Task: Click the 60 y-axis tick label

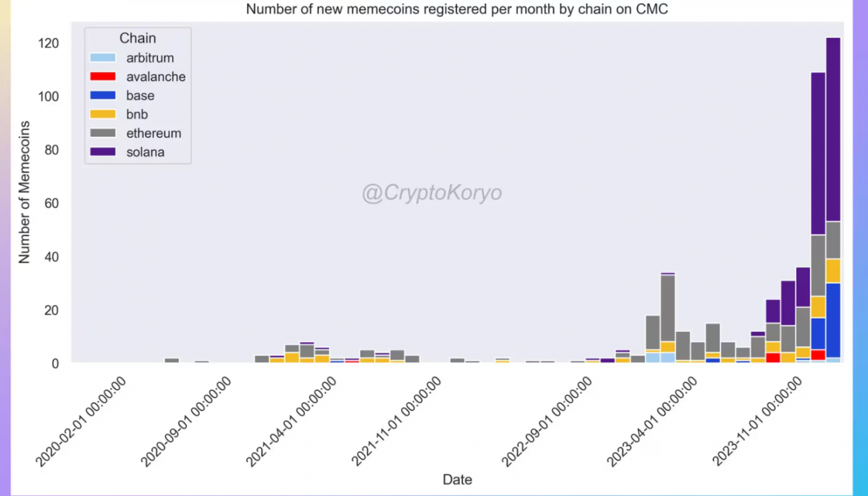Action: click(x=52, y=203)
